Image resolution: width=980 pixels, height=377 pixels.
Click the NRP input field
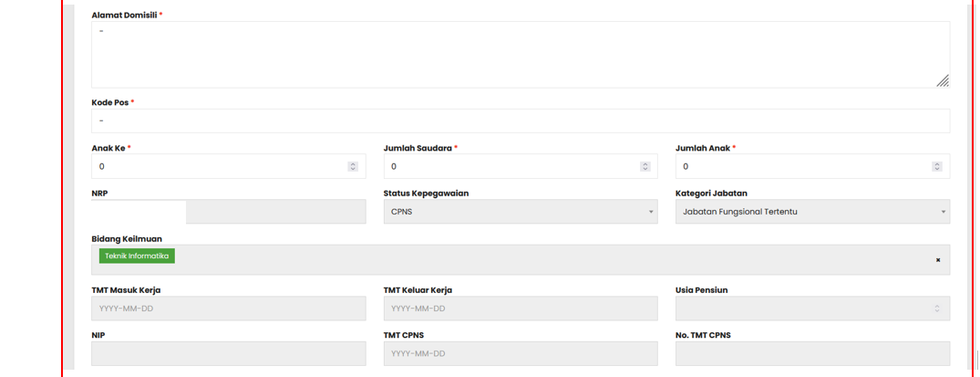point(275,212)
